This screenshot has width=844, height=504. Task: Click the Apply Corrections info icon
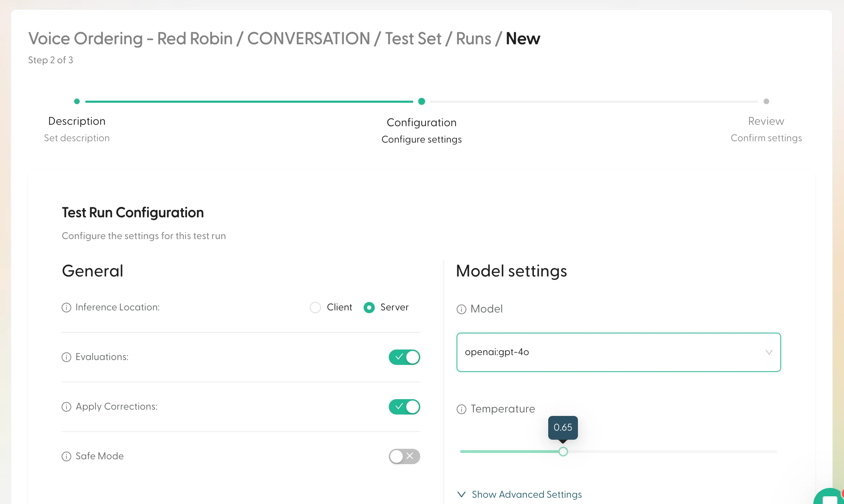pyautogui.click(x=67, y=407)
